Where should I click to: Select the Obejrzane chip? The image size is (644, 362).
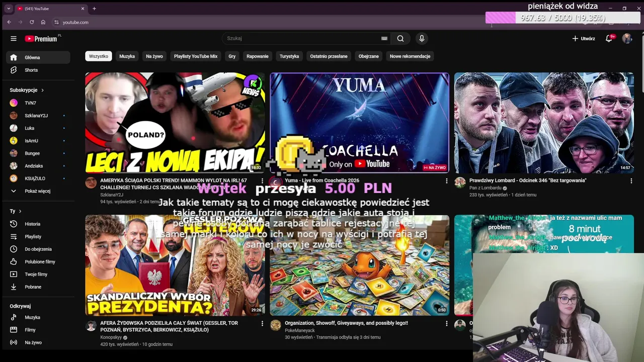click(x=369, y=56)
